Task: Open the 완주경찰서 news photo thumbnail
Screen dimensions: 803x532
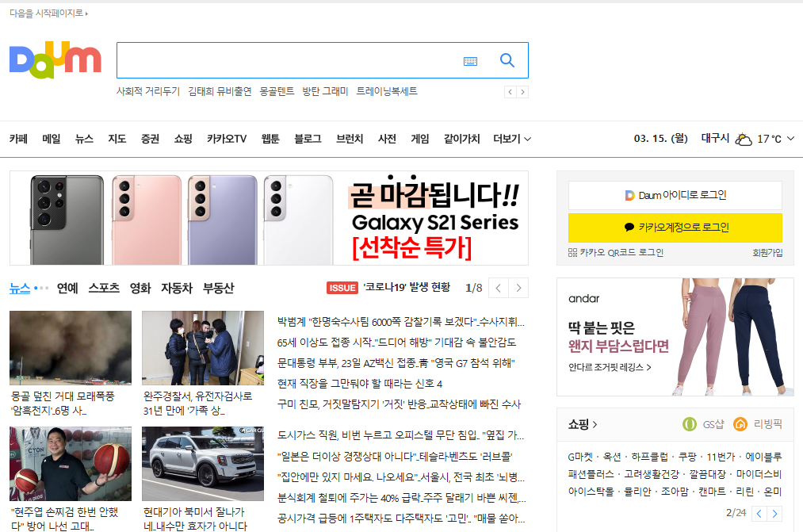Action: point(203,348)
